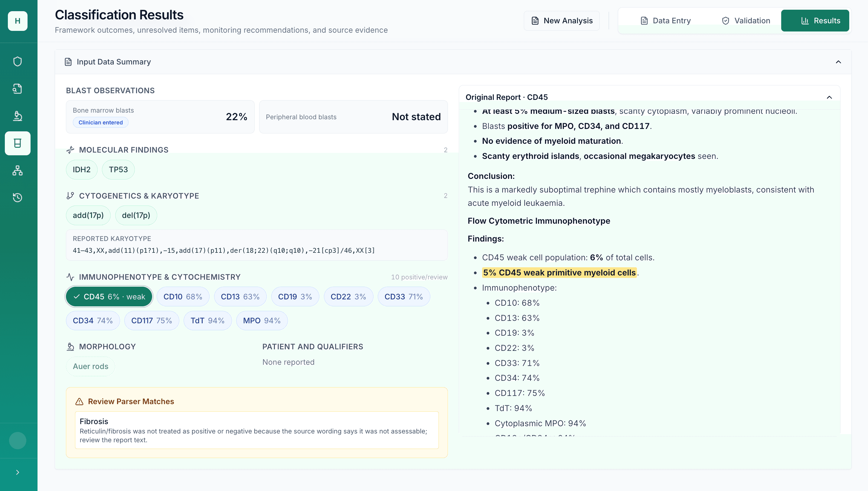Click the 'Conclusion:' heading in report

[491, 176]
